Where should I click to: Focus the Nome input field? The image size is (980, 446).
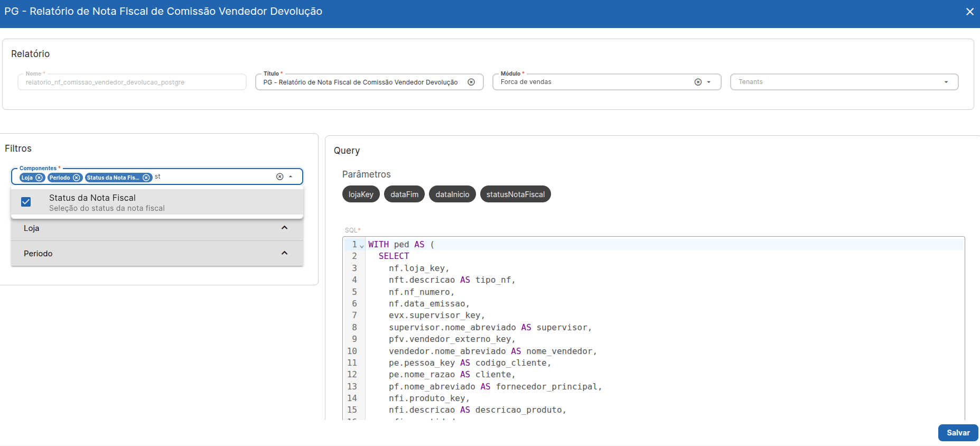tap(132, 82)
